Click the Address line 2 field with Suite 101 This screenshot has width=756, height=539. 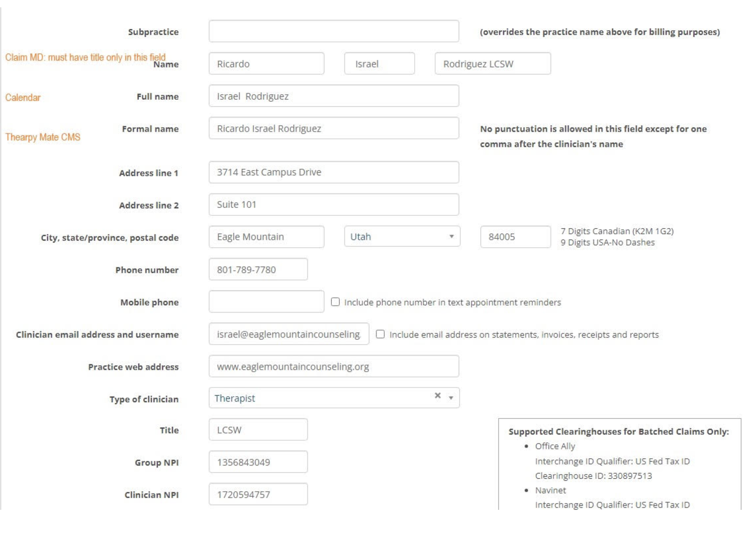(334, 205)
